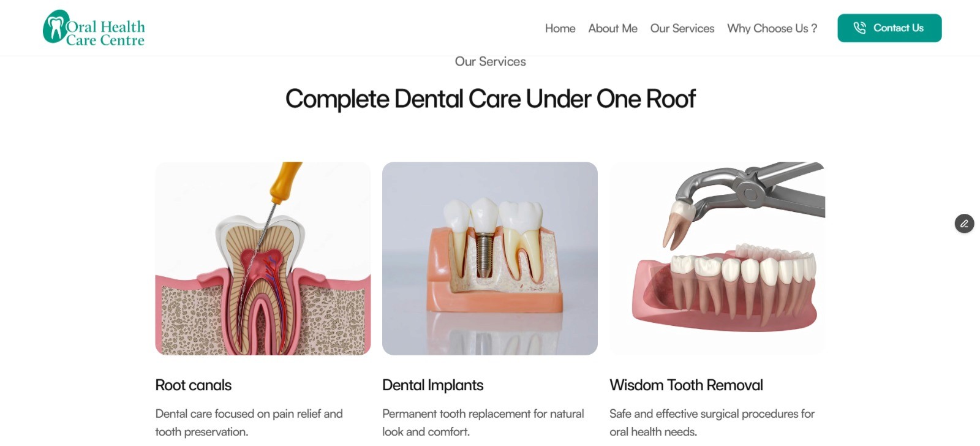This screenshot has width=980, height=446.
Task: Click Complete Dental Care Under One Roof heading
Action: coord(490,99)
